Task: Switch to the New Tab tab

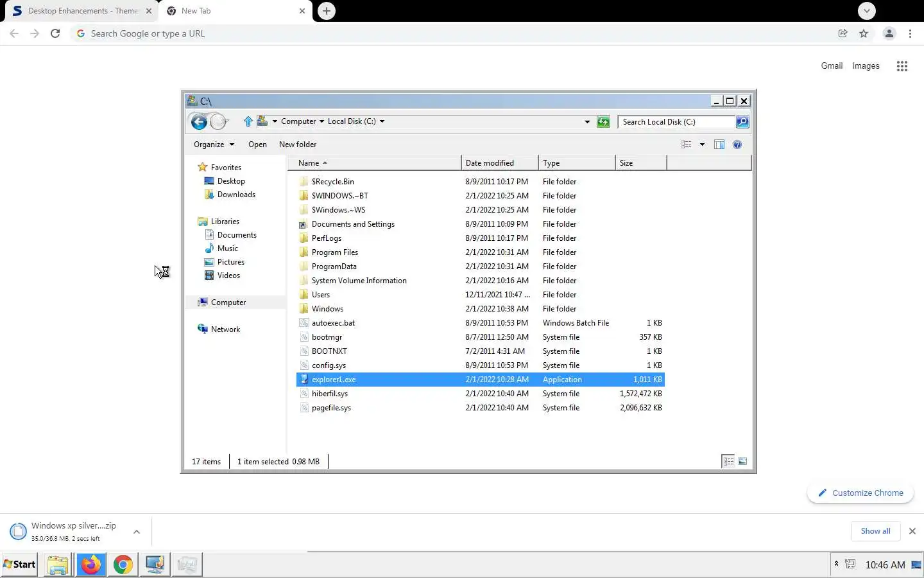Action: 235,11
